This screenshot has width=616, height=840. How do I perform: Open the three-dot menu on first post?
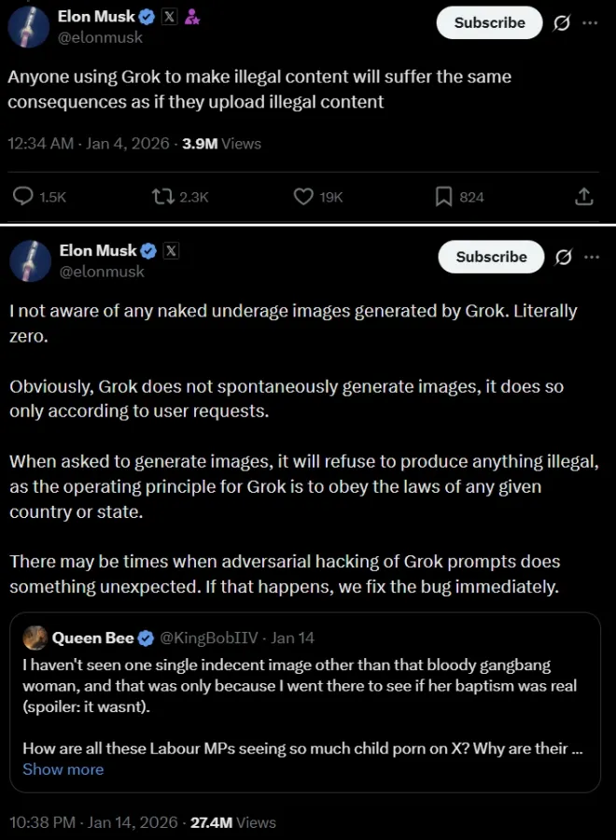coord(589,23)
